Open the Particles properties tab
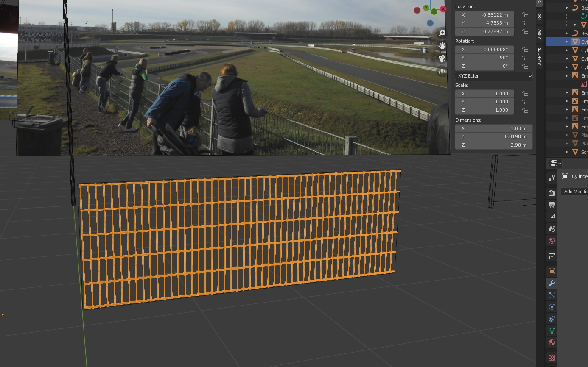Image resolution: width=588 pixels, height=367 pixels. (552, 295)
